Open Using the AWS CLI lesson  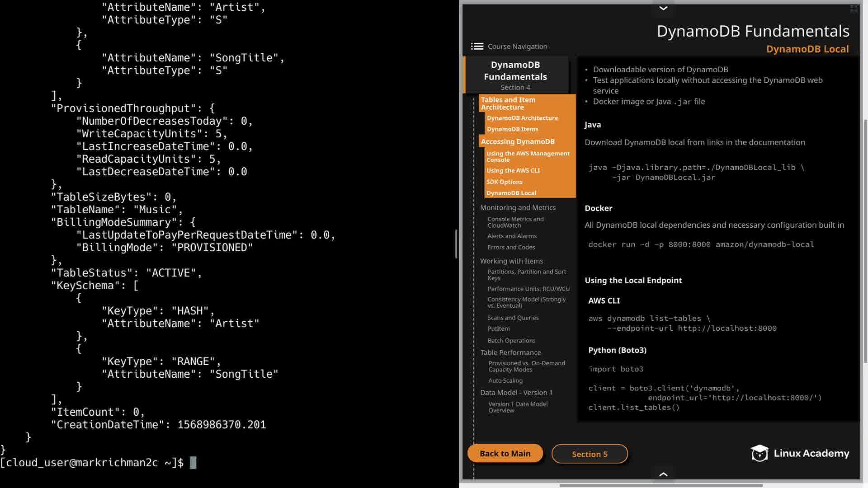coord(513,171)
